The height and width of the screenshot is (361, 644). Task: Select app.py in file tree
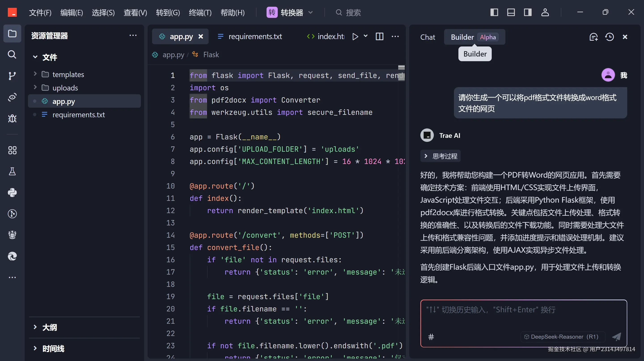84,101
